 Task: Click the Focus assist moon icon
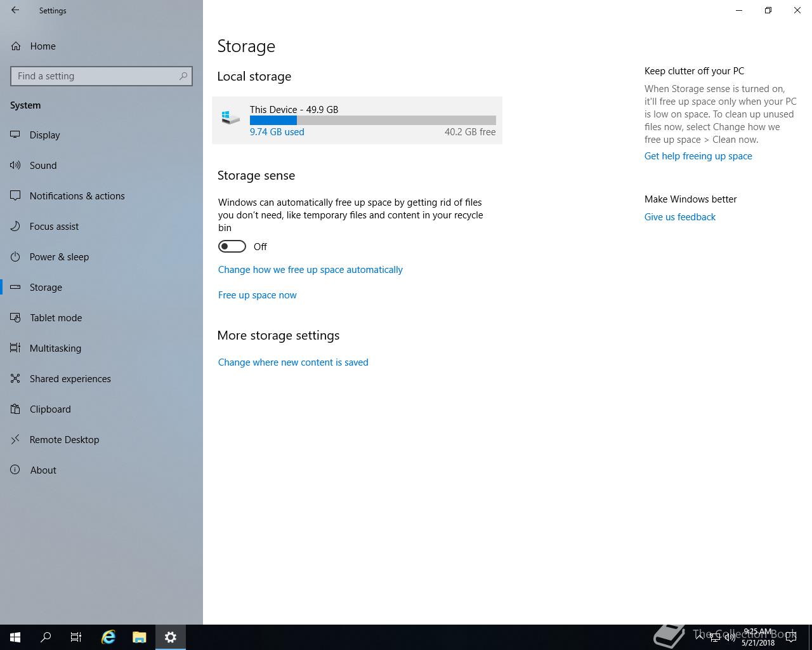15,226
